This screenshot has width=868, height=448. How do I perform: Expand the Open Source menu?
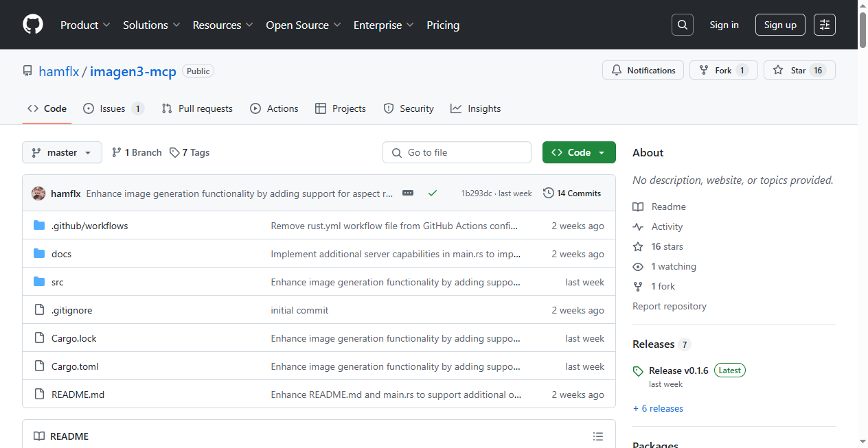(x=304, y=25)
